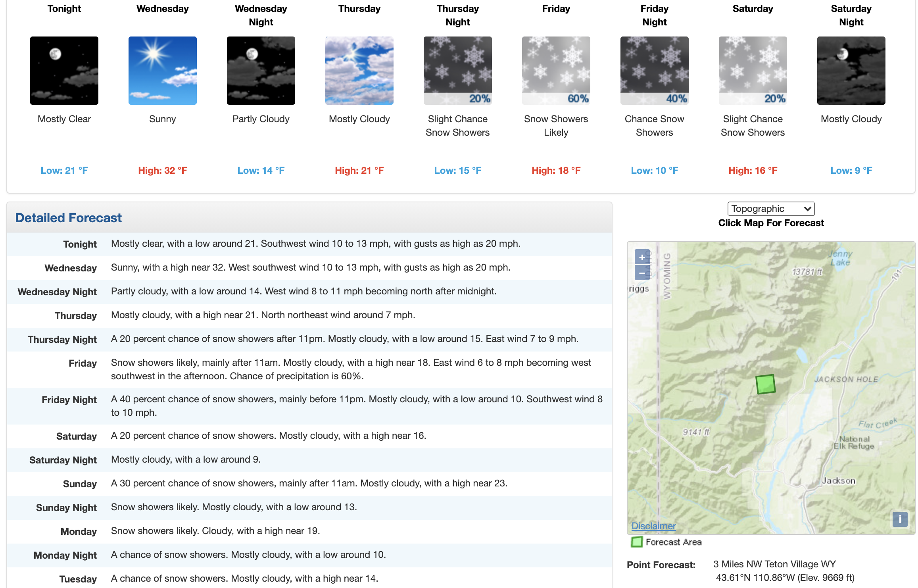Click 'High: 16 °F' under Saturday
Screen dimensions: 918x588
753,171
